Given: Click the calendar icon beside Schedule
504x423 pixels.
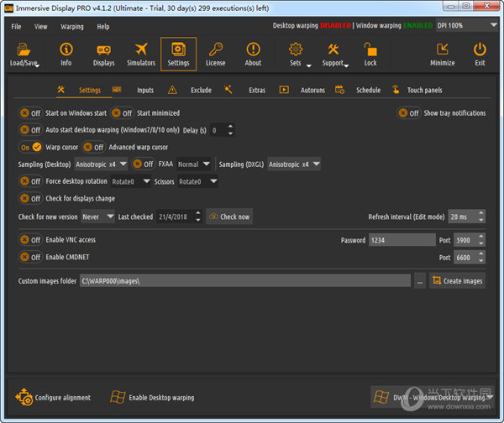Looking at the screenshot, I should pyautogui.click(x=339, y=89).
